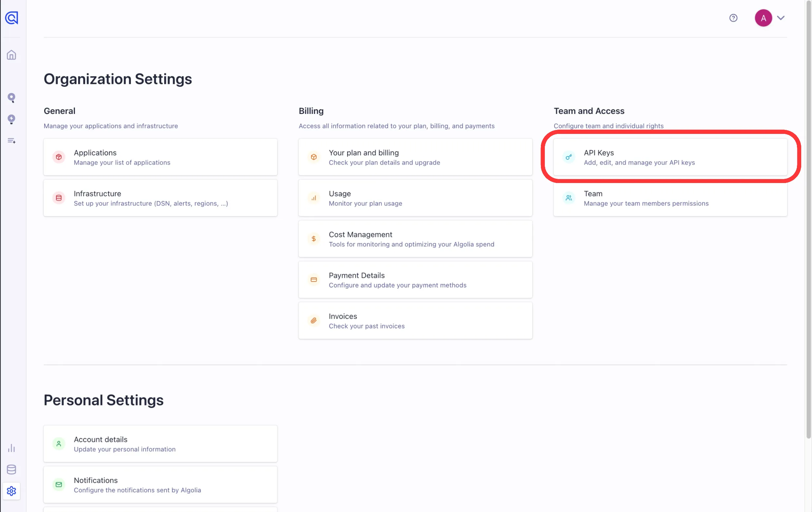Click the Infrastructure database icon
The width and height of the screenshot is (812, 512).
pyautogui.click(x=59, y=198)
